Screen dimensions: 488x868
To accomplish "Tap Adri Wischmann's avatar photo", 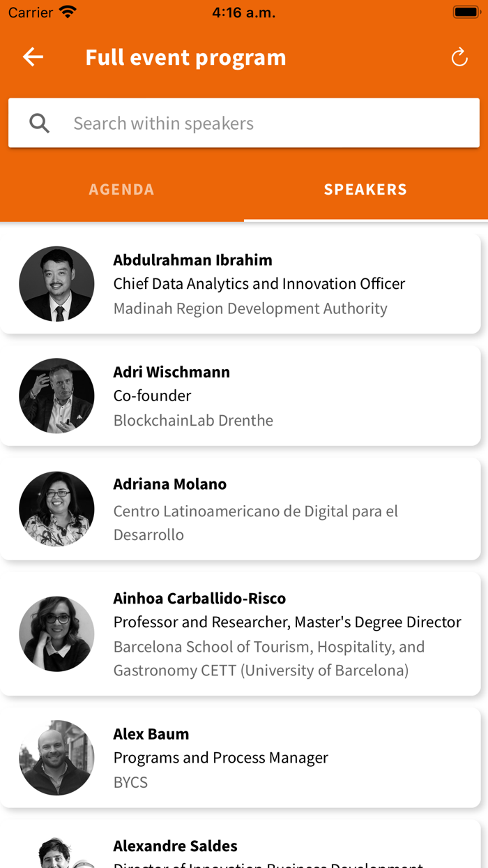I will click(56, 396).
